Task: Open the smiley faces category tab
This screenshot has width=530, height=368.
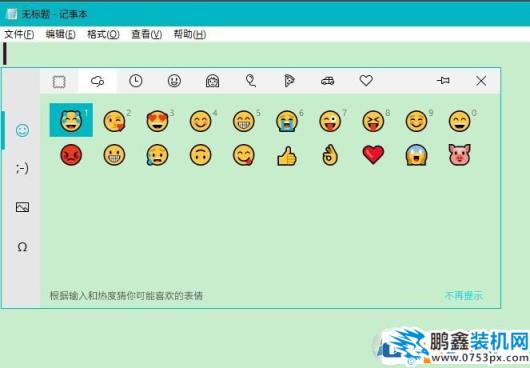Action: click(x=174, y=81)
